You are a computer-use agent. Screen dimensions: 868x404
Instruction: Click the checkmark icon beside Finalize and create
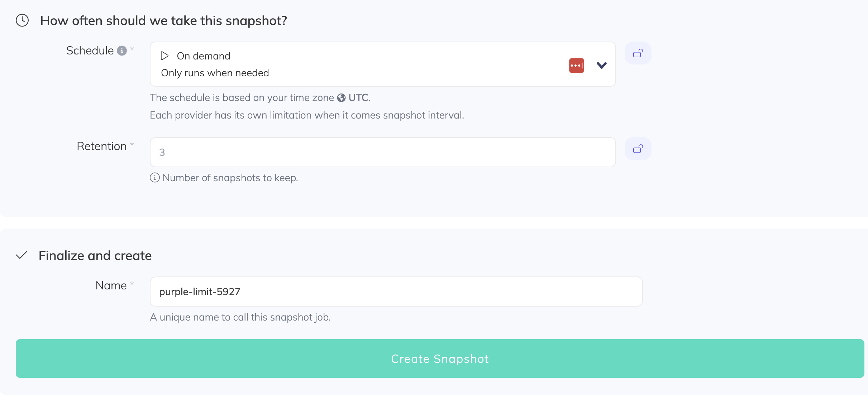coord(22,255)
